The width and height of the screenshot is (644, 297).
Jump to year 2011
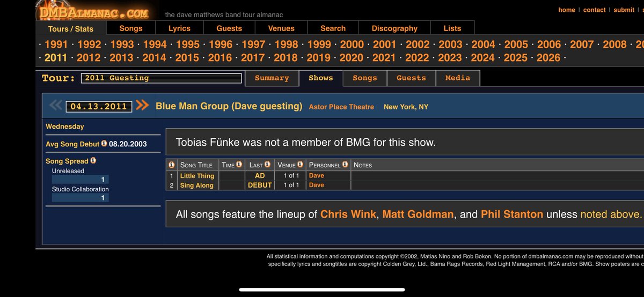coord(56,58)
